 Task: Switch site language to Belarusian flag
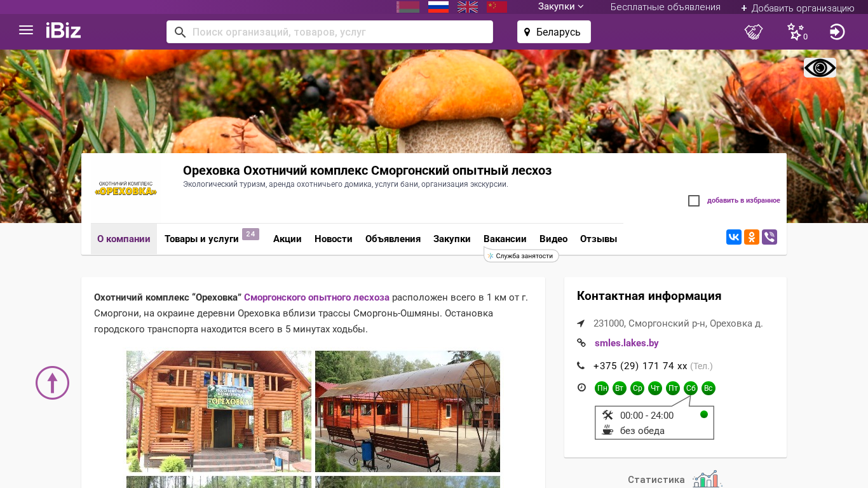[408, 7]
